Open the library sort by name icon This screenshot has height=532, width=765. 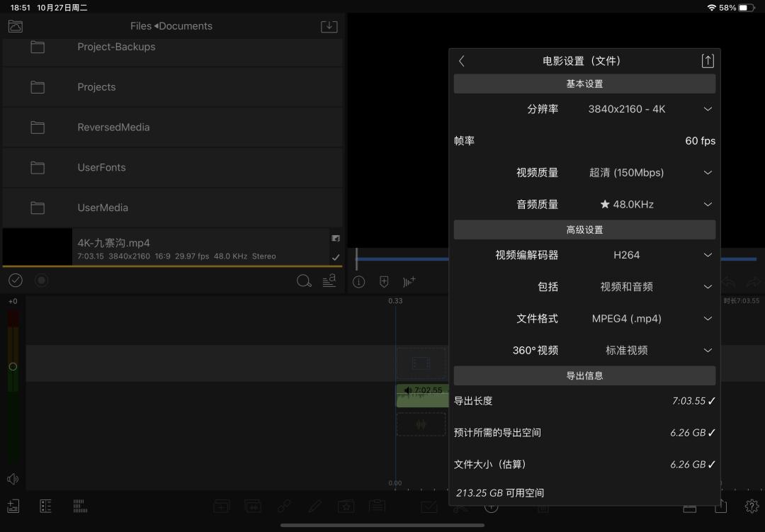point(329,281)
